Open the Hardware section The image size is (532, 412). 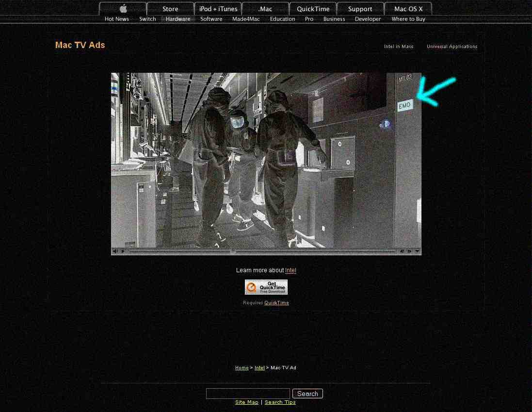pos(178,19)
